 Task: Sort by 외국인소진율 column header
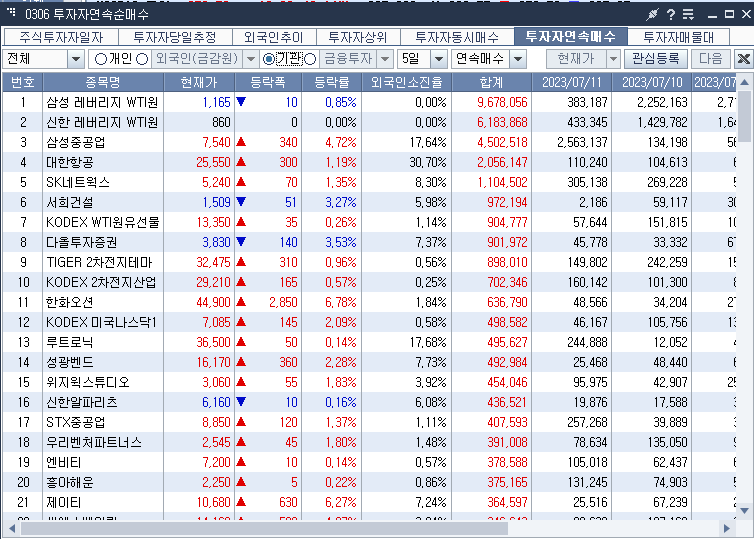point(406,82)
